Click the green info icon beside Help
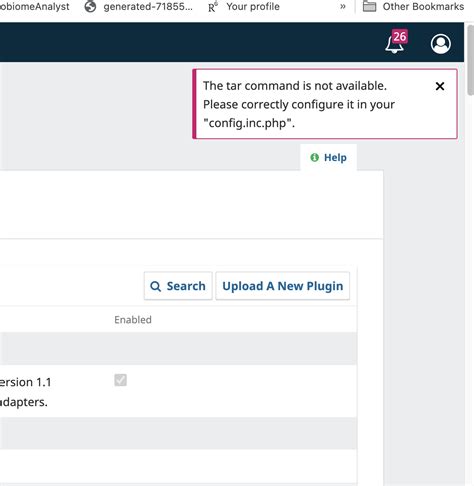The image size is (474, 486). coord(314,157)
